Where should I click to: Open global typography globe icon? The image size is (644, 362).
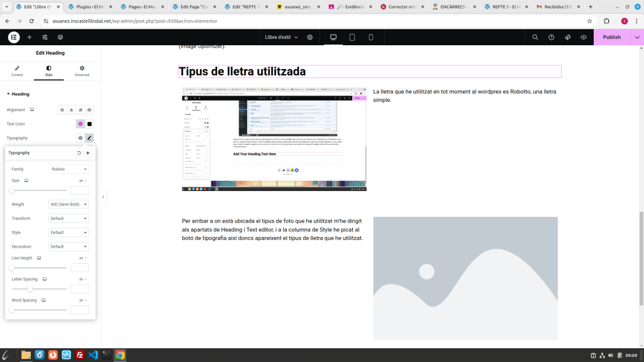click(80, 138)
